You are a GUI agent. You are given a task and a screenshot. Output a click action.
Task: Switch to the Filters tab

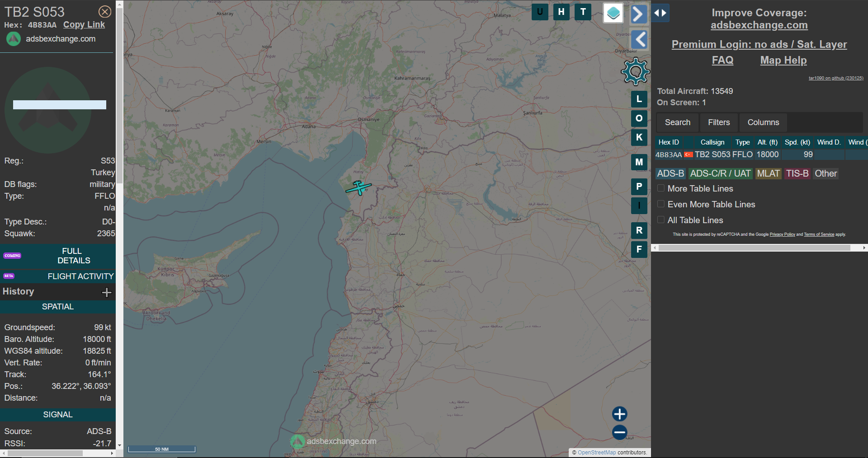point(719,122)
